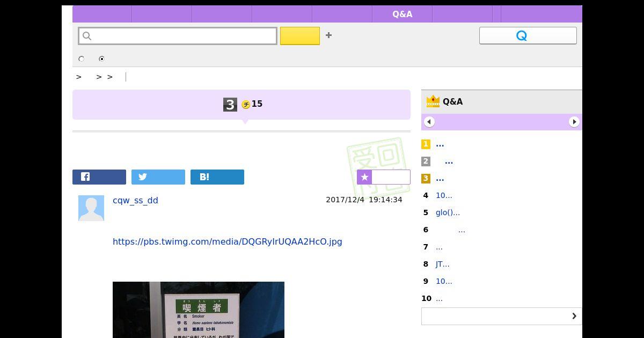Open the tab right of Q&A in the navigation bar
The image size is (644, 338).
pos(462,14)
